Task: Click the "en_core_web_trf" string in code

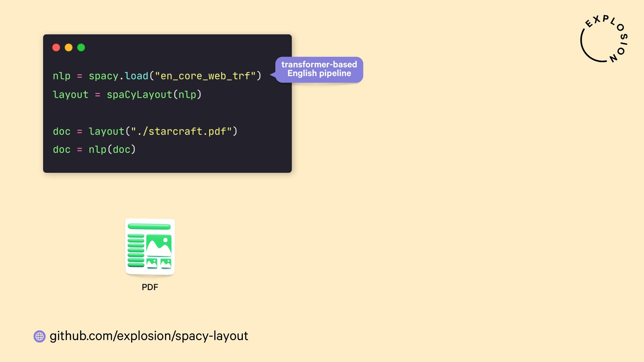Action: pyautogui.click(x=205, y=76)
